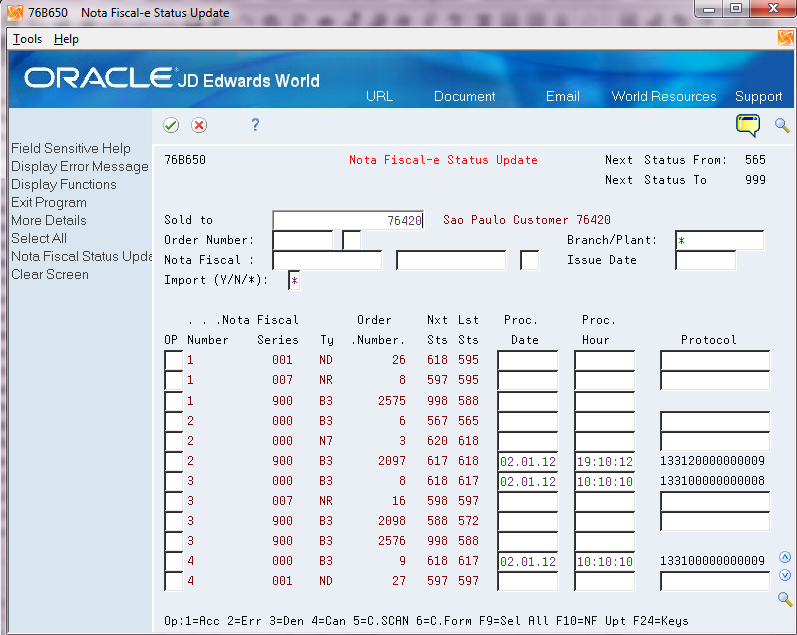Minimize the 76B650 window
The height and width of the screenshot is (635, 797).
point(710,8)
